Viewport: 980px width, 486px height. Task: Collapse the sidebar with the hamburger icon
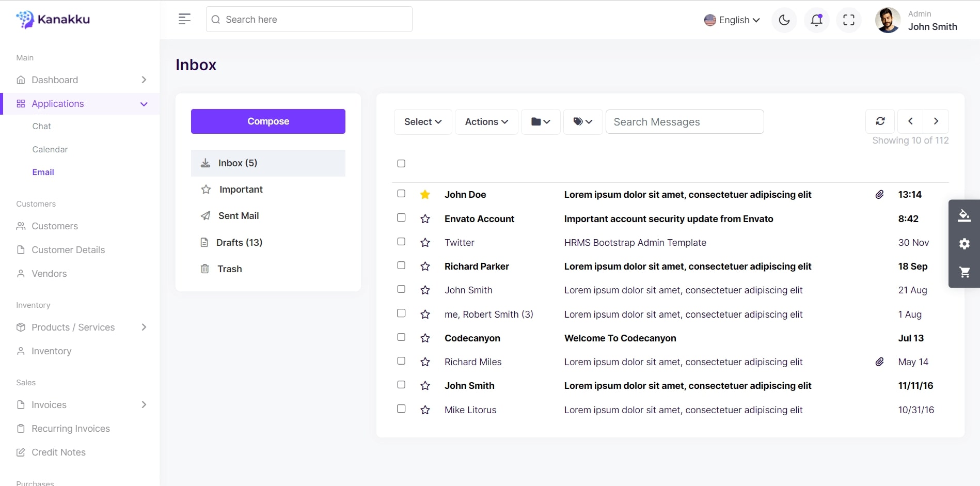point(184,19)
